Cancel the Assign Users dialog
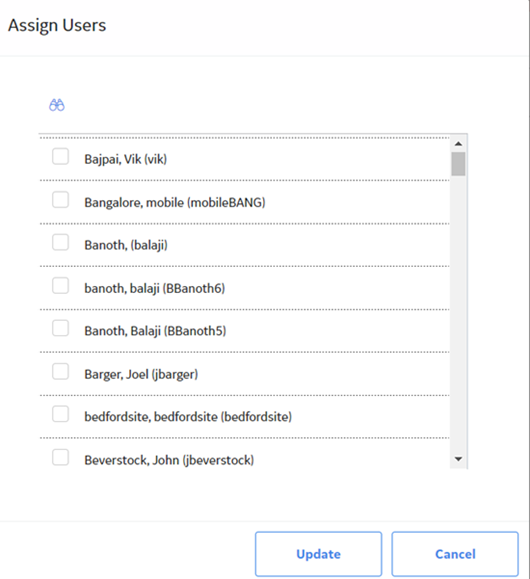530x579 pixels. [x=455, y=554]
